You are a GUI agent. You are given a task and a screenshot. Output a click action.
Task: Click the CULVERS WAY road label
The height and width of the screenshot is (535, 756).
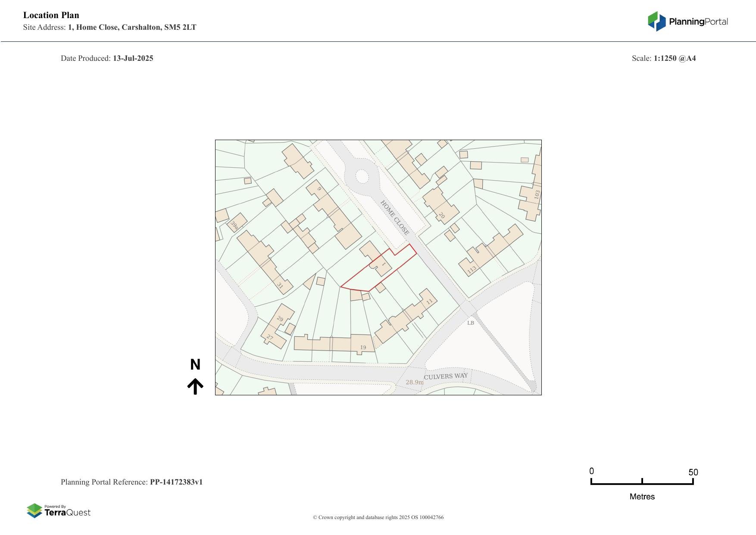tap(446, 376)
